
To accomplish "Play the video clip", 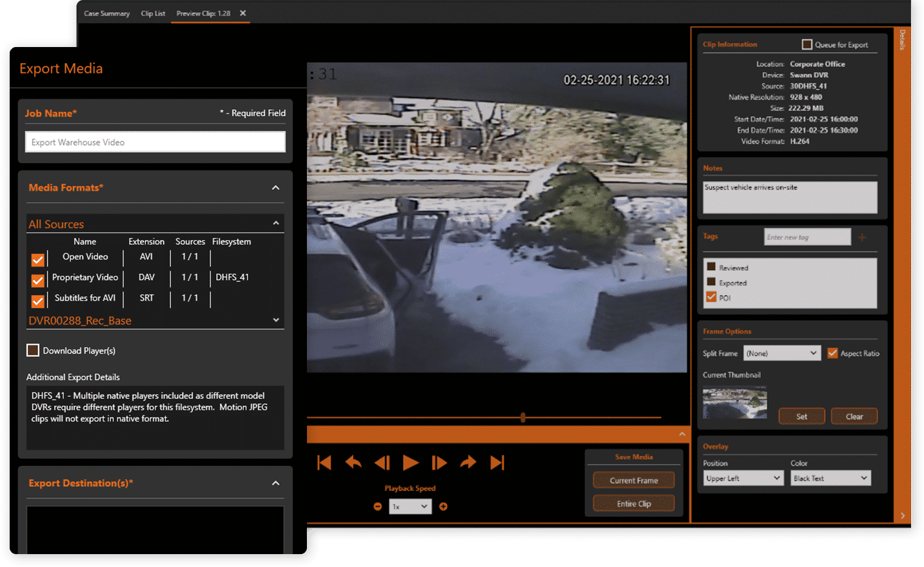I will [x=411, y=462].
